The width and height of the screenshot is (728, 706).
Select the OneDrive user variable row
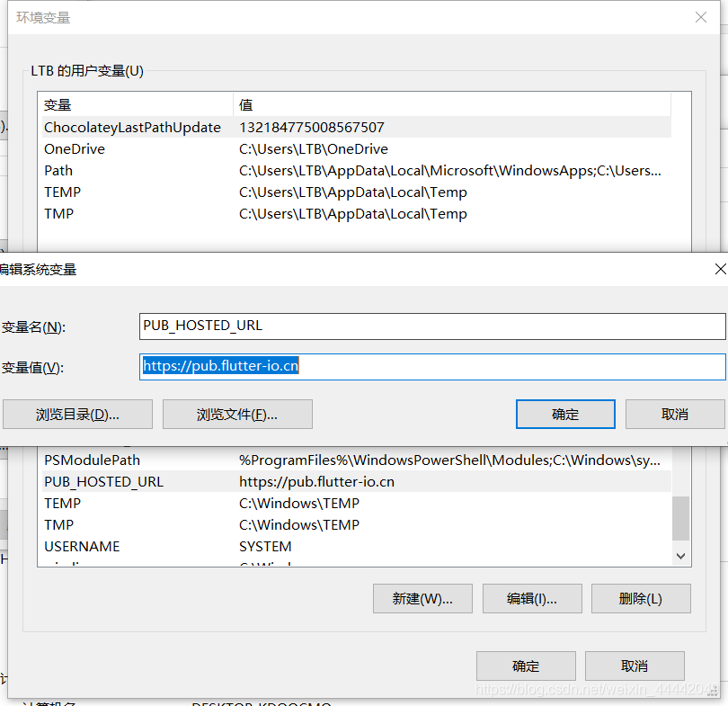(357, 149)
